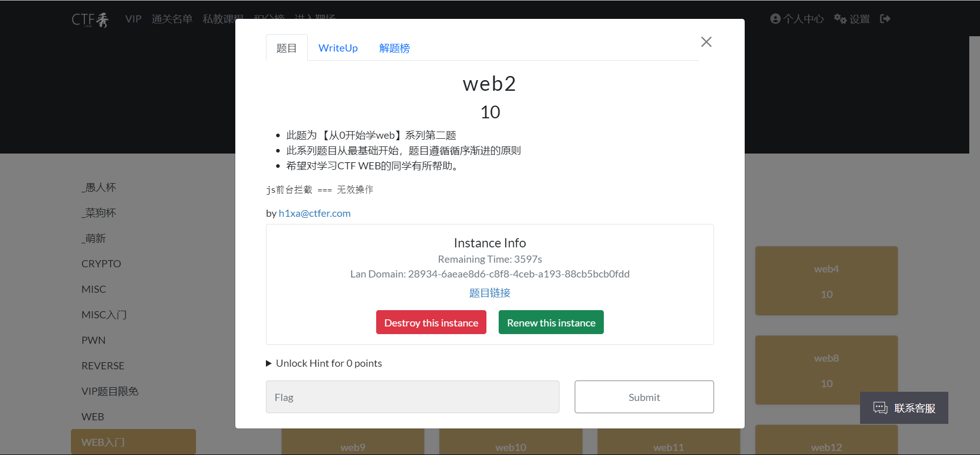This screenshot has height=455, width=980.
Task: Open the VIP menu item
Action: click(x=133, y=19)
